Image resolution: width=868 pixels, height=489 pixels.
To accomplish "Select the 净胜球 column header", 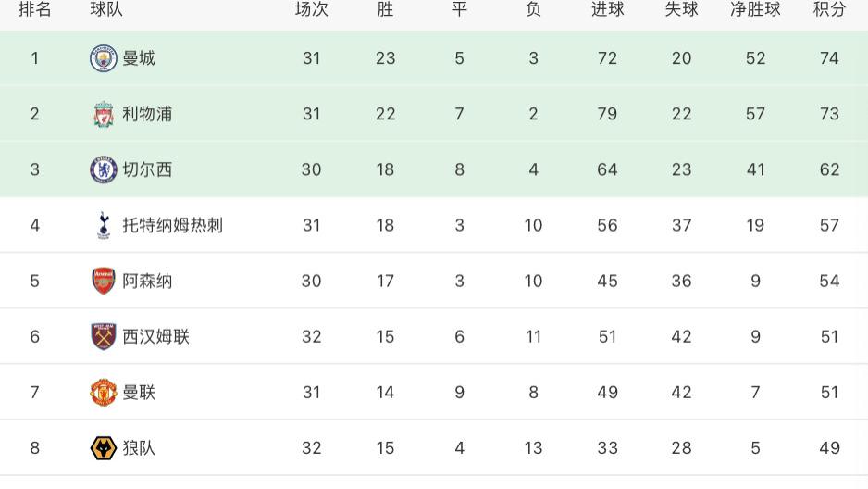I will click(755, 9).
